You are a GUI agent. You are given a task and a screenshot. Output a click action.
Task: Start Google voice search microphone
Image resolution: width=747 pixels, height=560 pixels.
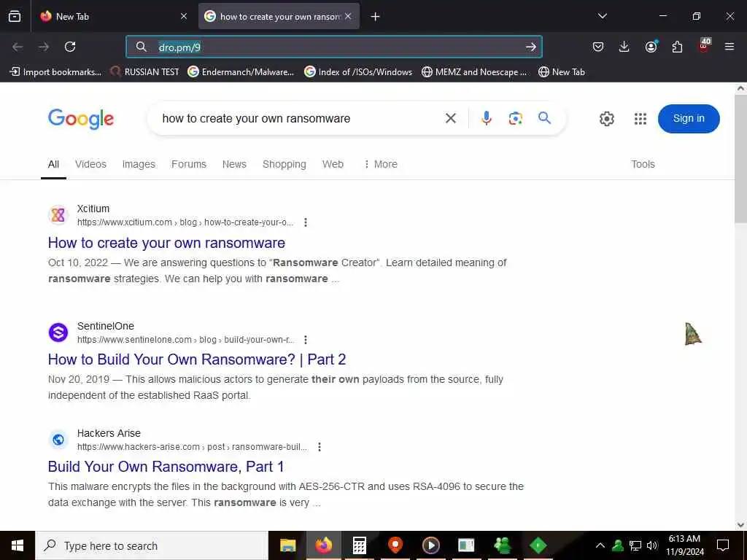click(x=487, y=118)
